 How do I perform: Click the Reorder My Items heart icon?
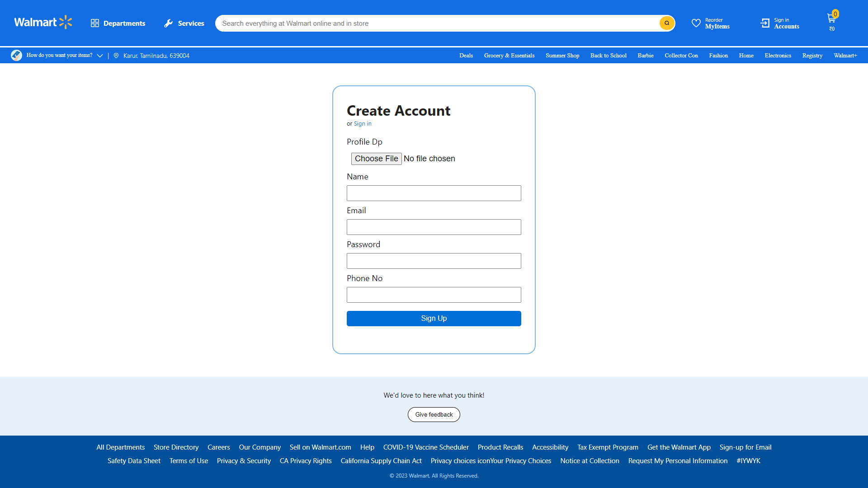696,23
